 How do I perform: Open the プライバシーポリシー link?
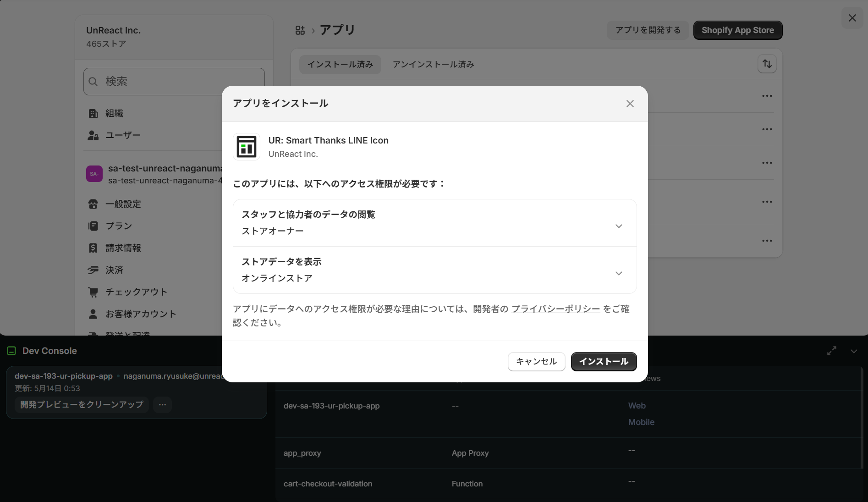(555, 309)
